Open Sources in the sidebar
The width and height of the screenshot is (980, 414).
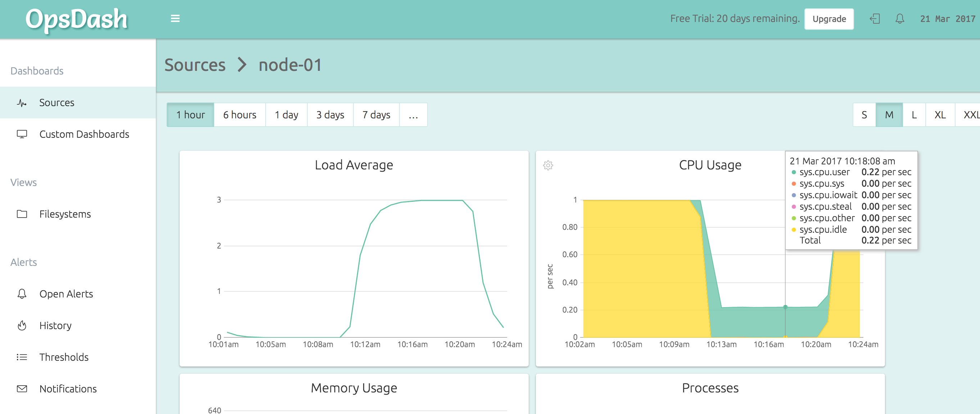pyautogui.click(x=78, y=103)
